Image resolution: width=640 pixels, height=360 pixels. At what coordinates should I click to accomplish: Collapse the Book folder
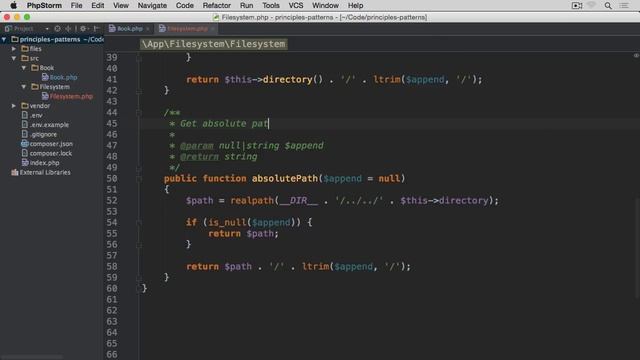pos(24,68)
